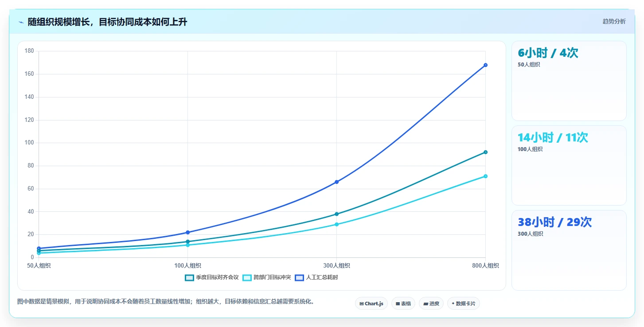Screen dimensions: 644x327
Task: Click the footnote starting with 图中数据是情景模拟
Action: (x=166, y=302)
